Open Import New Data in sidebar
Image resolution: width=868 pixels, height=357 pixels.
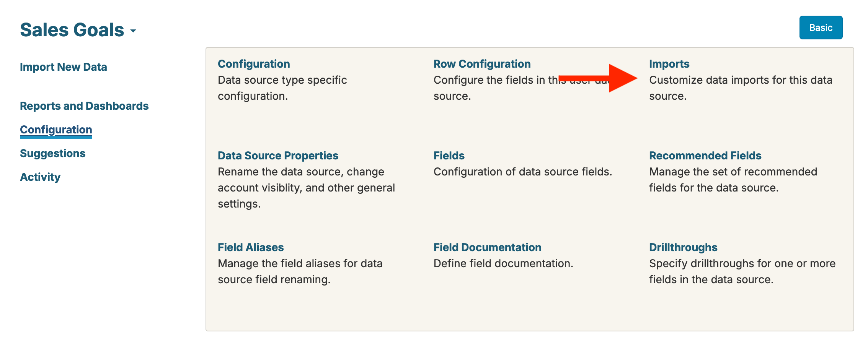pyautogui.click(x=63, y=67)
